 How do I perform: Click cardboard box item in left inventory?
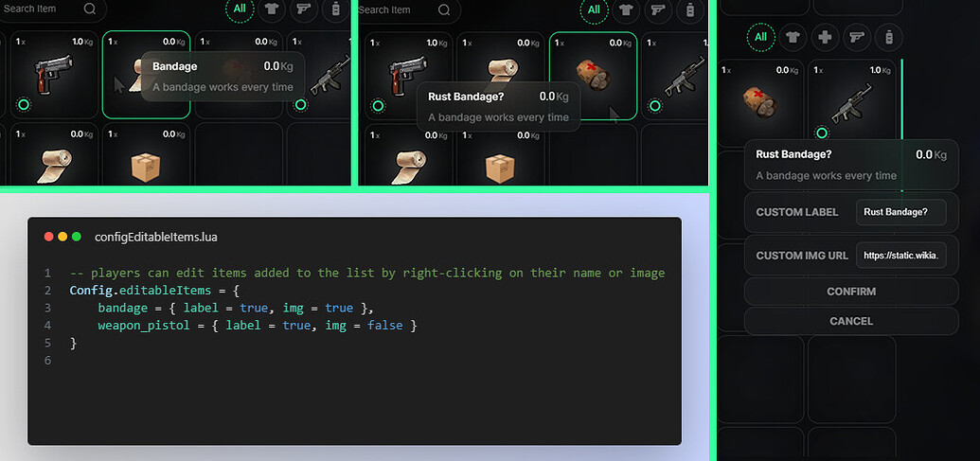[146, 167]
